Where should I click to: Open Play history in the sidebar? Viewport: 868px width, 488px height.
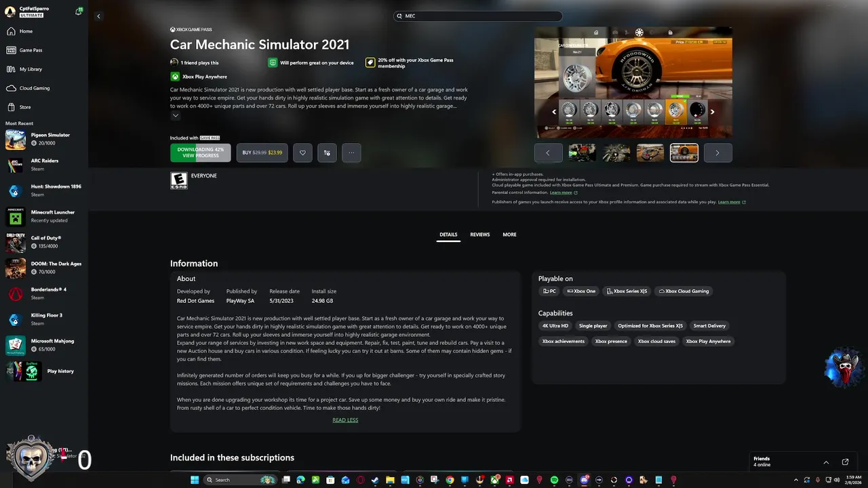[x=44, y=371]
